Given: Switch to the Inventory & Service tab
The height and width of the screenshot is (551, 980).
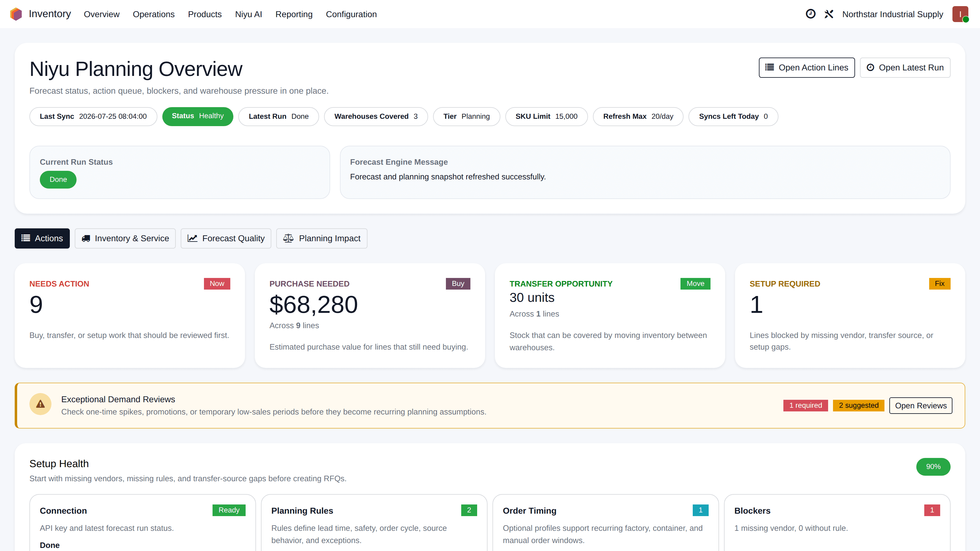Looking at the screenshot, I should pyautogui.click(x=125, y=238).
